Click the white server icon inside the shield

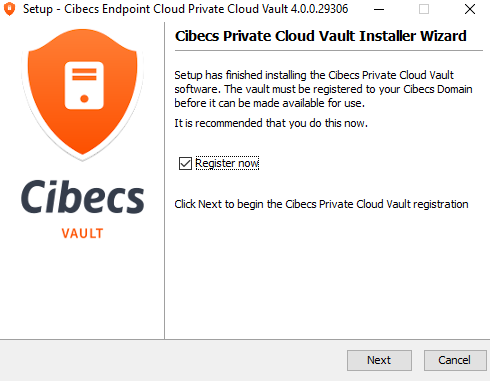coord(84,85)
